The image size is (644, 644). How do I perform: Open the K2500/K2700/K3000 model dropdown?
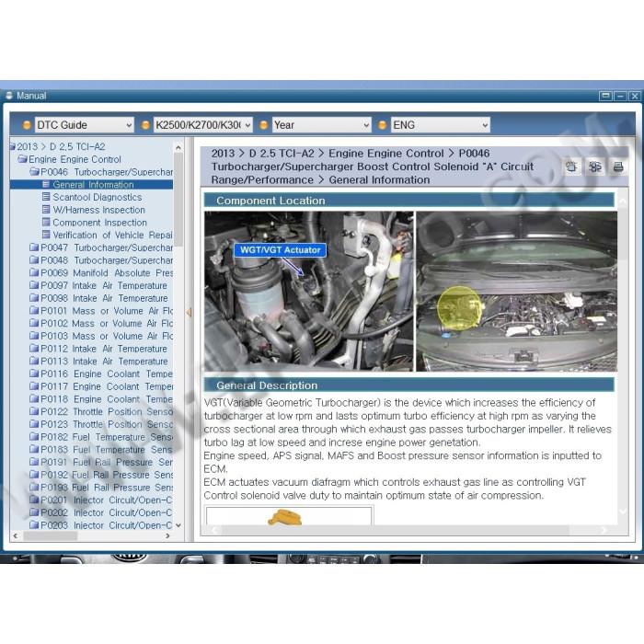click(x=203, y=125)
